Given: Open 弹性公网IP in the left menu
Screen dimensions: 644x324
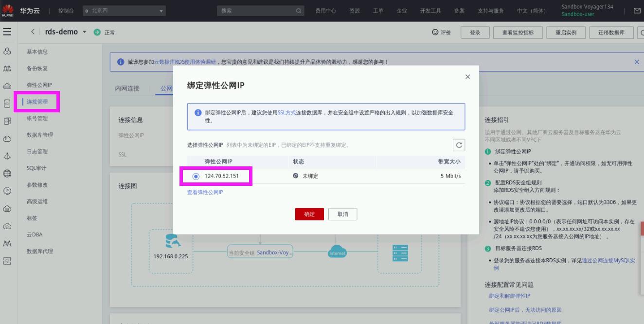Looking at the screenshot, I should pos(39,85).
